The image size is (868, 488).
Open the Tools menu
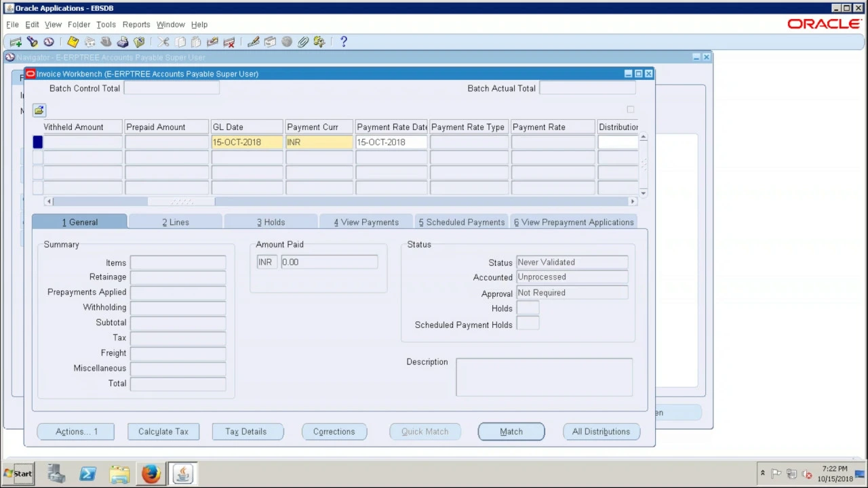[106, 24]
